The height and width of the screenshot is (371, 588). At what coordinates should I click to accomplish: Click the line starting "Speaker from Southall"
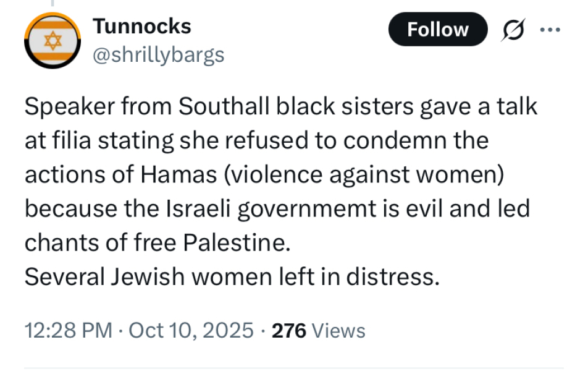(281, 107)
